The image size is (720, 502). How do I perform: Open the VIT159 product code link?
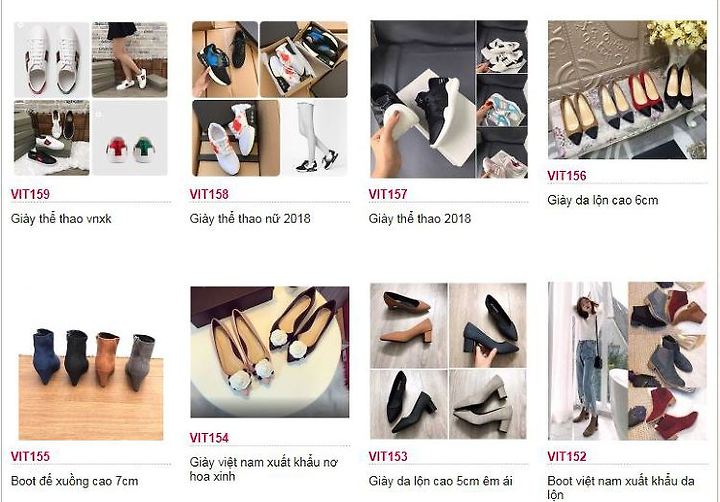[x=30, y=194]
